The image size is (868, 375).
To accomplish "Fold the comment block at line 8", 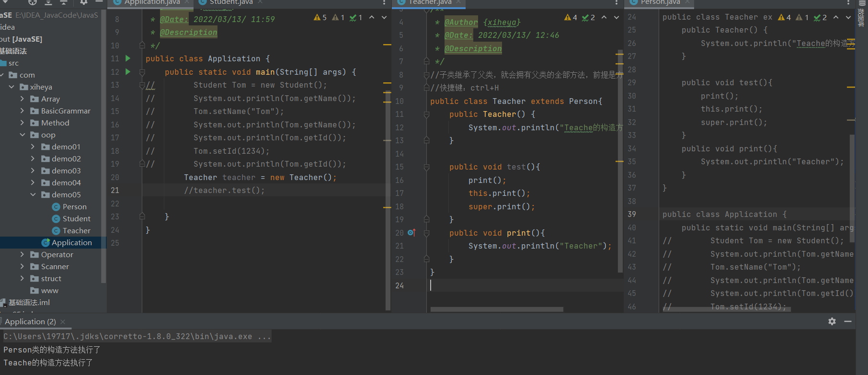I will coord(426,75).
